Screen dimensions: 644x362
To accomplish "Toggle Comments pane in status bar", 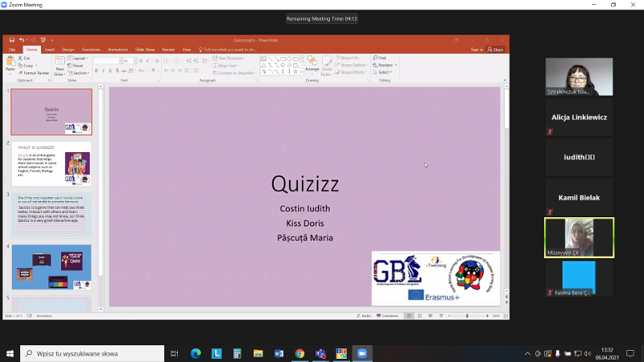I will pyautogui.click(x=388, y=316).
